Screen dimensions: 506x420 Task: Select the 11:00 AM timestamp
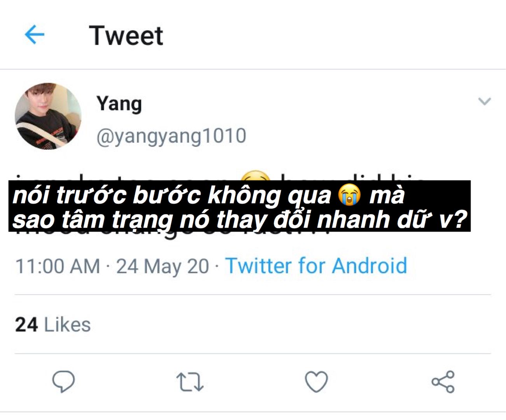coord(58,266)
